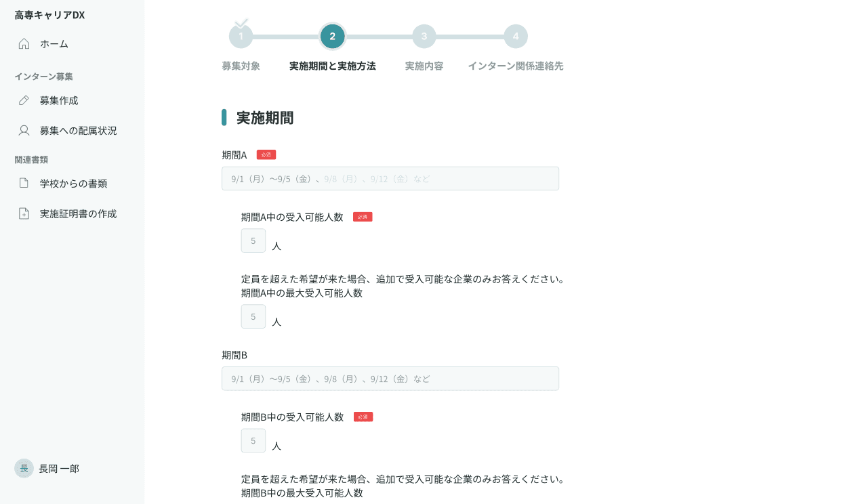Click the step 2 circle in the progress stepper
The image size is (860, 504).
[332, 36]
